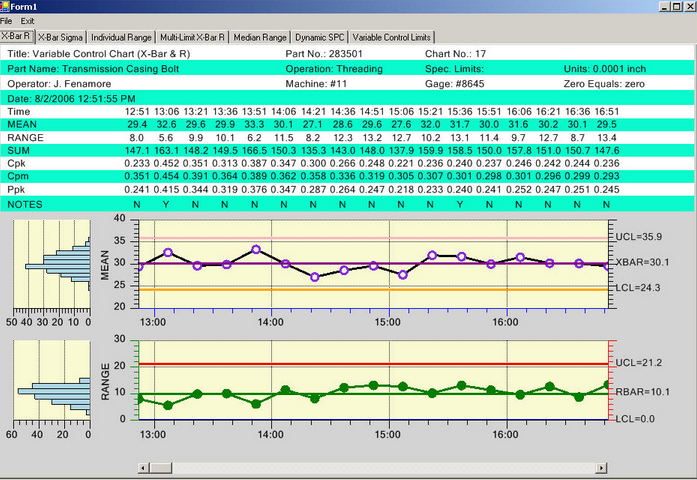The image size is (697, 480).
Task: Click the Operation: Threading text
Action: (334, 69)
